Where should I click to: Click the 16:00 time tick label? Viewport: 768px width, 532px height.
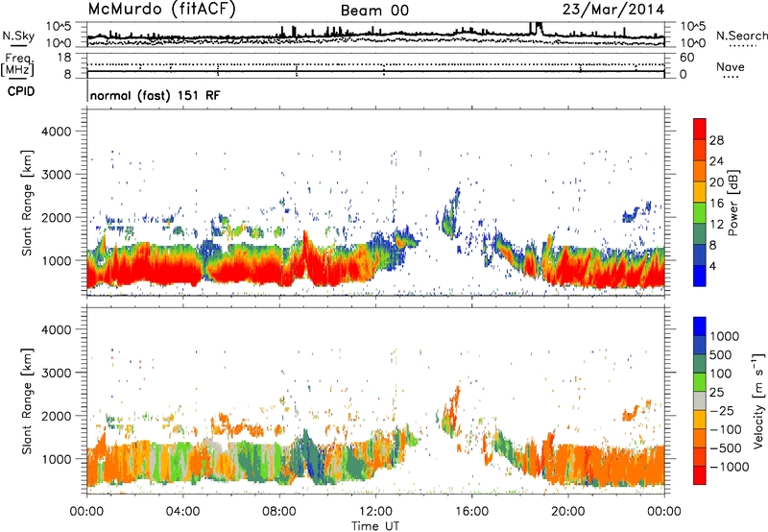coord(472,512)
